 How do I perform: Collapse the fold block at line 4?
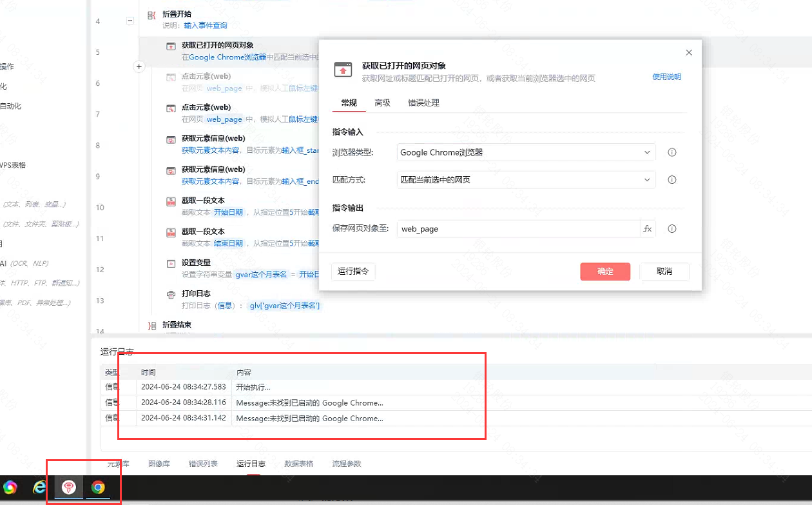(x=130, y=21)
